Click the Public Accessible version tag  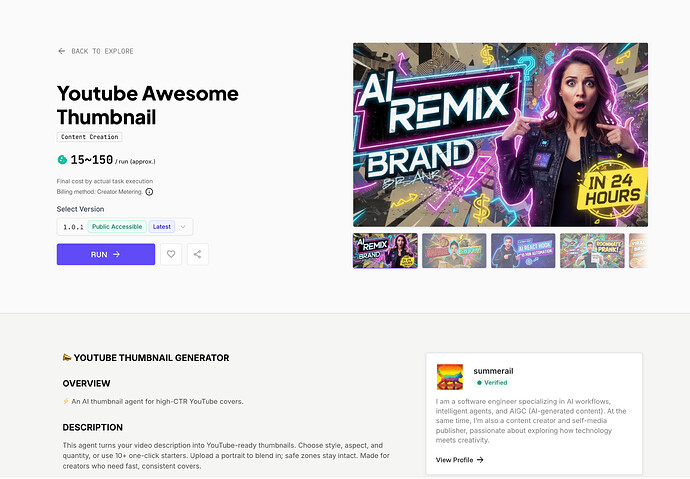point(118,227)
